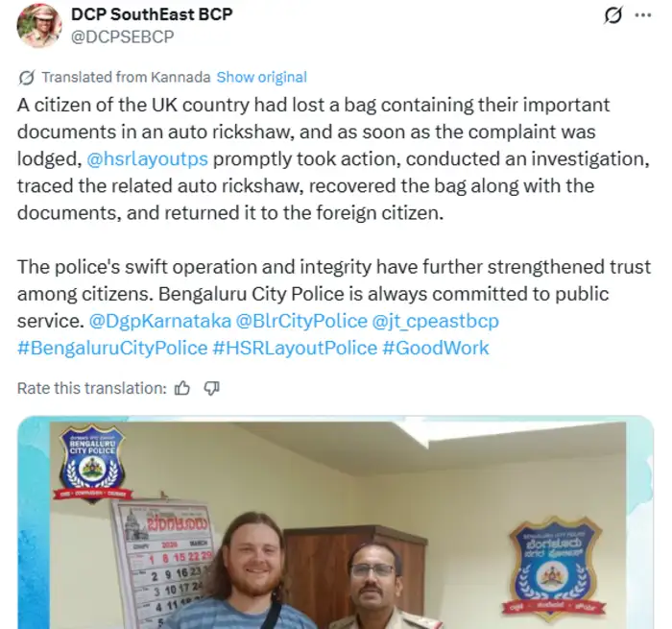The height and width of the screenshot is (629, 672).
Task: Open the #BengaluruCityPolice hashtag
Action: (112, 349)
